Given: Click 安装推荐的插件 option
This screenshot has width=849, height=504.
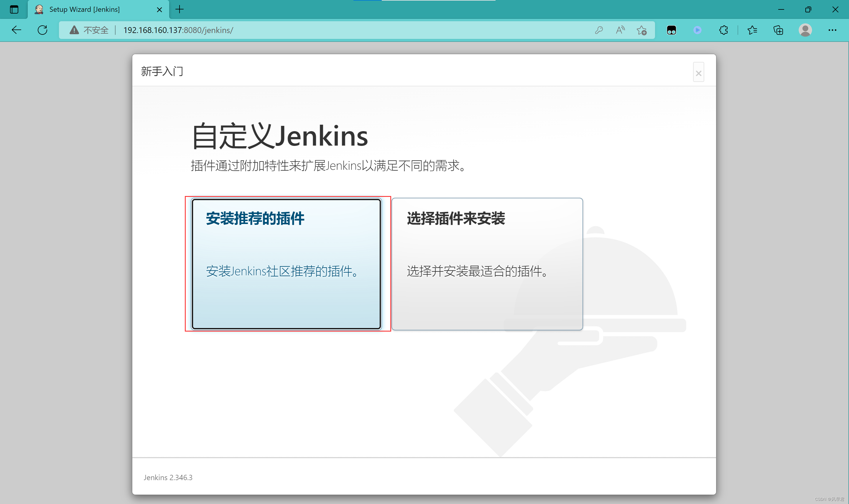Looking at the screenshot, I should tap(286, 264).
